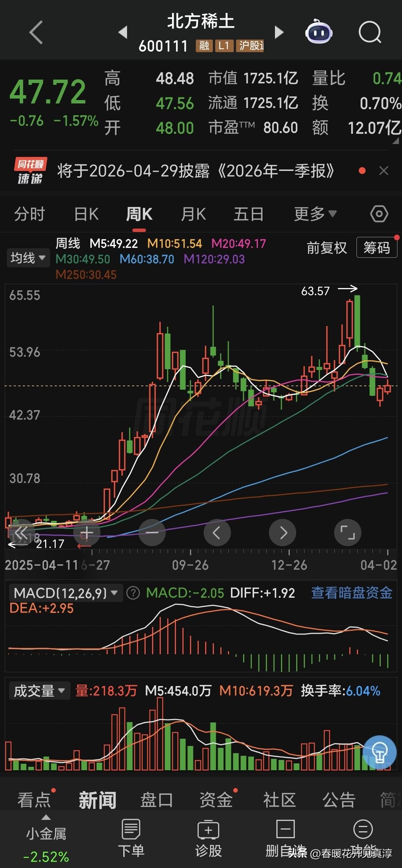Open MACD help question mark icon
Viewport: 402px width, 868px height.
tap(133, 593)
